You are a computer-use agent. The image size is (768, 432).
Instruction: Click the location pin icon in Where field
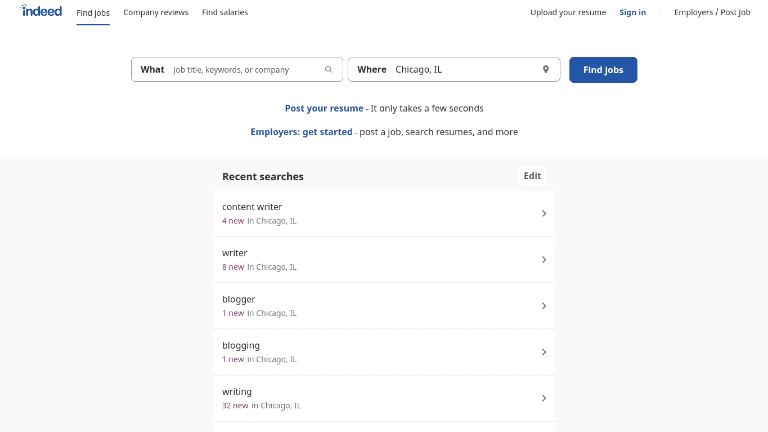pos(546,70)
